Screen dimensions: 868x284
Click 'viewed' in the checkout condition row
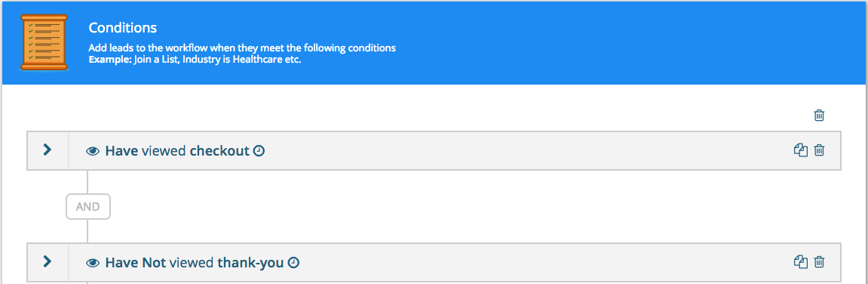(164, 151)
